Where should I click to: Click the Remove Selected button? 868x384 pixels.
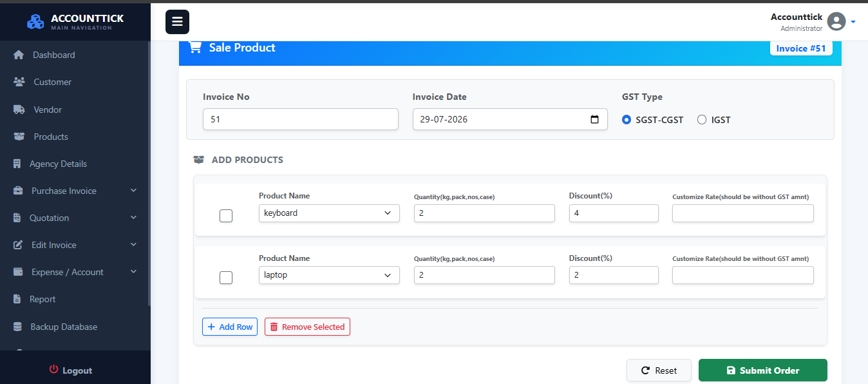(307, 327)
